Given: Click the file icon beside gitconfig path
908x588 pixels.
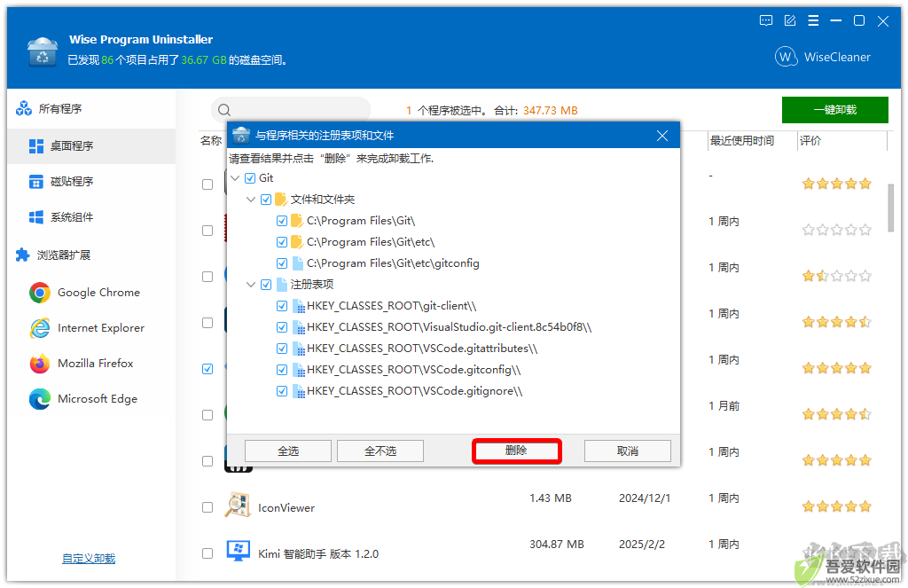Looking at the screenshot, I should [298, 263].
